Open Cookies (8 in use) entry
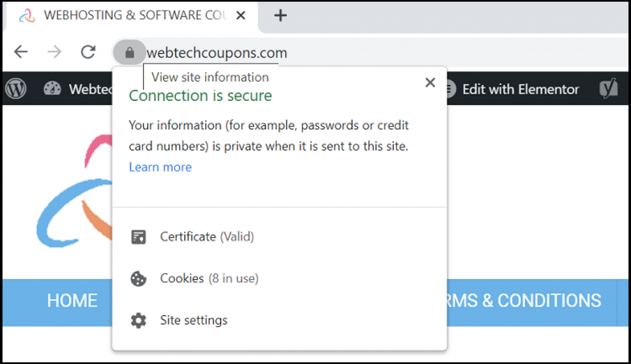This screenshot has height=364, width=631. coord(208,278)
